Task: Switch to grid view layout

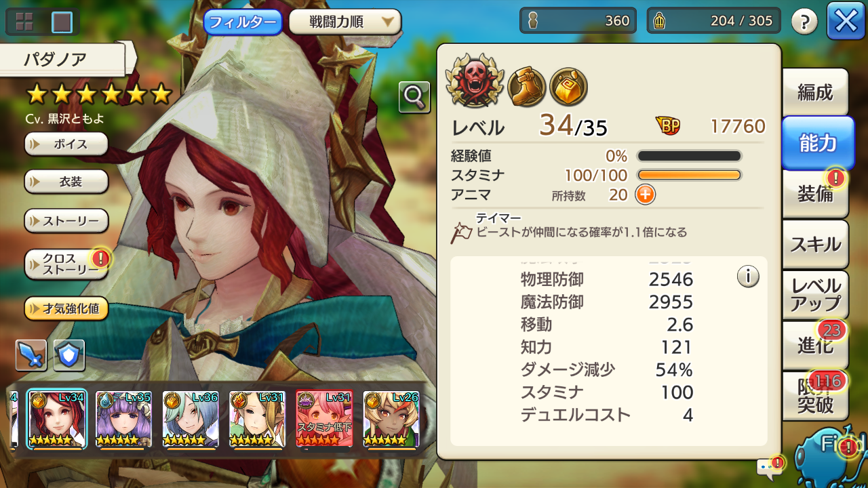Action: coord(24,22)
